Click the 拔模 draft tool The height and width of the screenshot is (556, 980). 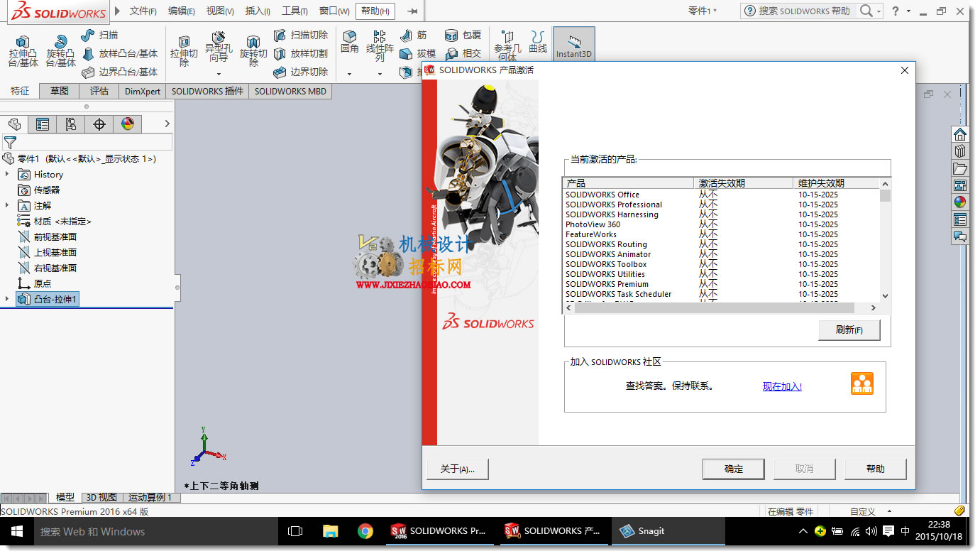[x=417, y=53]
